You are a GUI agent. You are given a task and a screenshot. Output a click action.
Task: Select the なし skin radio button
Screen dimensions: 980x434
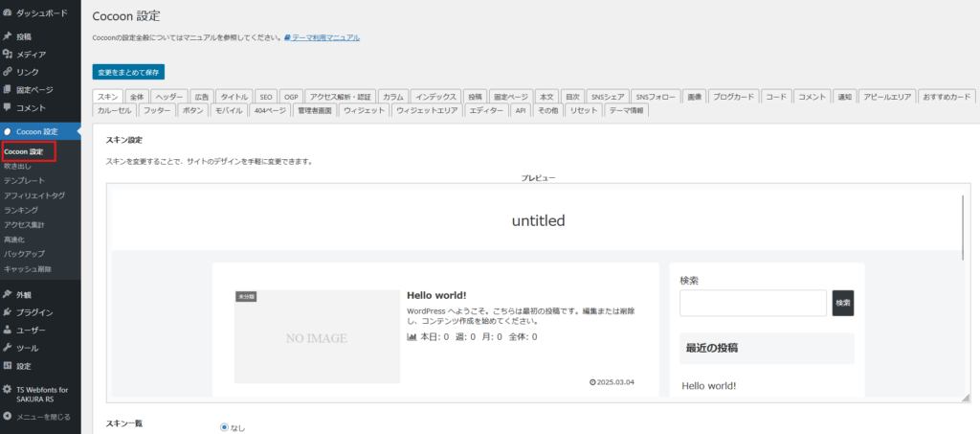pyautogui.click(x=225, y=427)
